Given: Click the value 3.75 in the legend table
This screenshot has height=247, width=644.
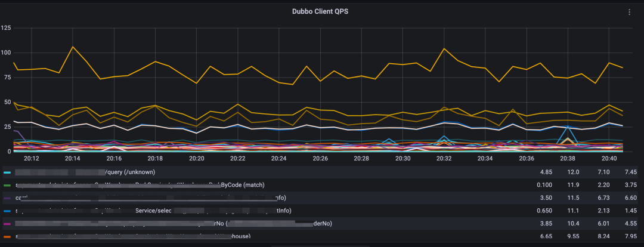Looking at the screenshot, I should click(x=630, y=185).
